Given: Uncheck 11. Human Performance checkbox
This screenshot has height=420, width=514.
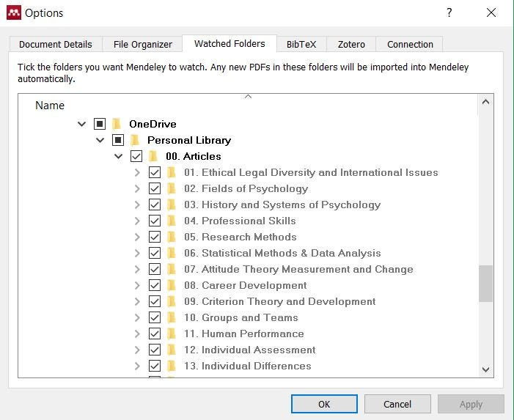Looking at the screenshot, I should pyautogui.click(x=155, y=334).
